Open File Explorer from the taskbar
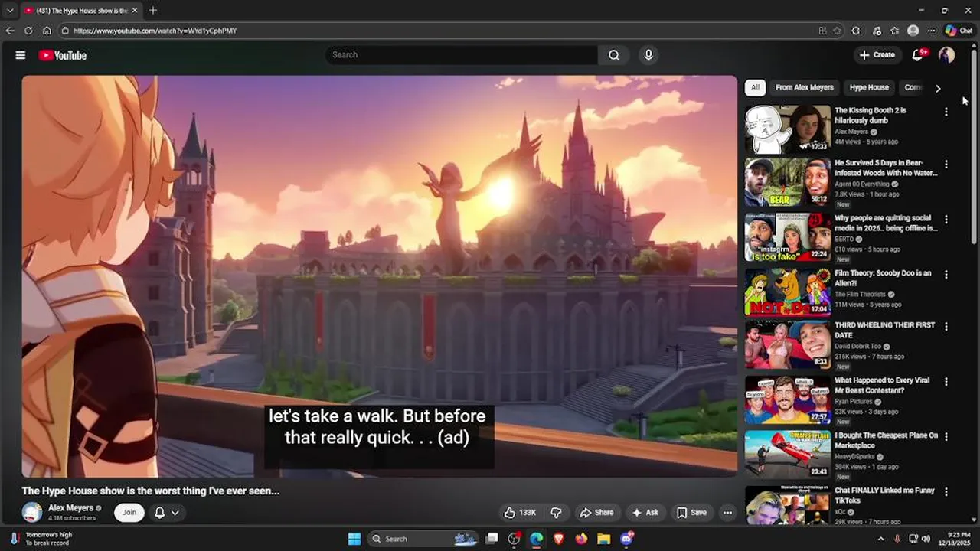980x551 pixels. coord(603,539)
